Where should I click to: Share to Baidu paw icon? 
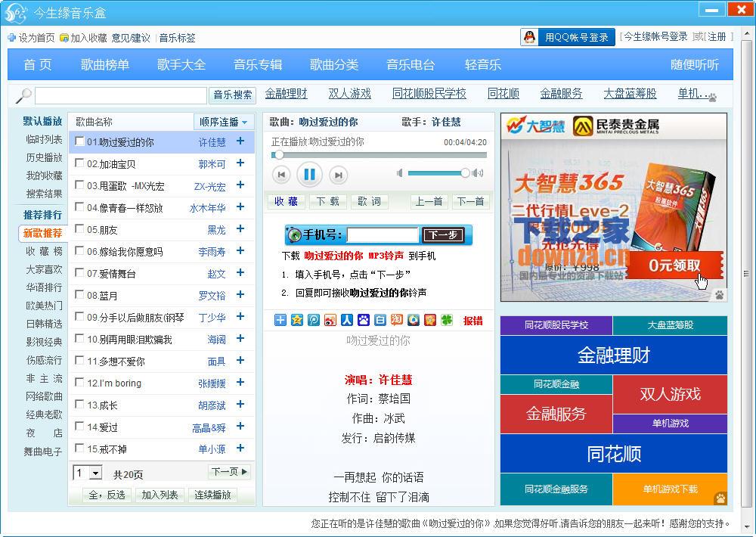(x=364, y=320)
